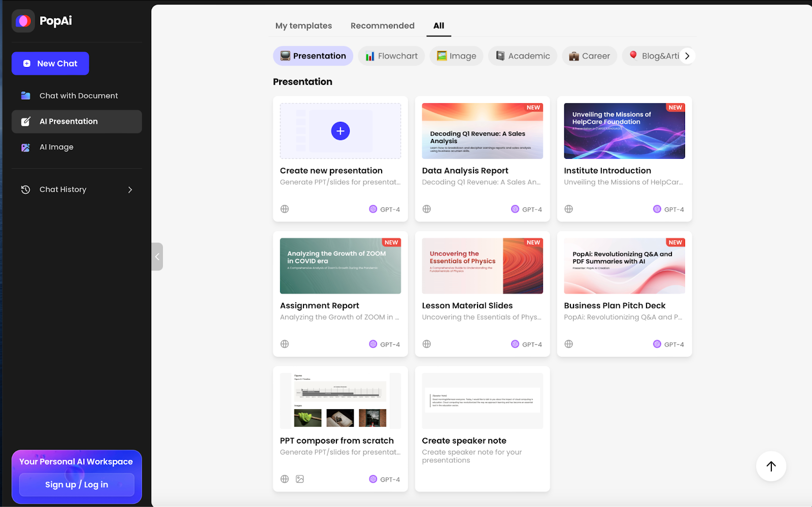Open the AI Image tool
The image size is (812, 507).
(x=57, y=147)
